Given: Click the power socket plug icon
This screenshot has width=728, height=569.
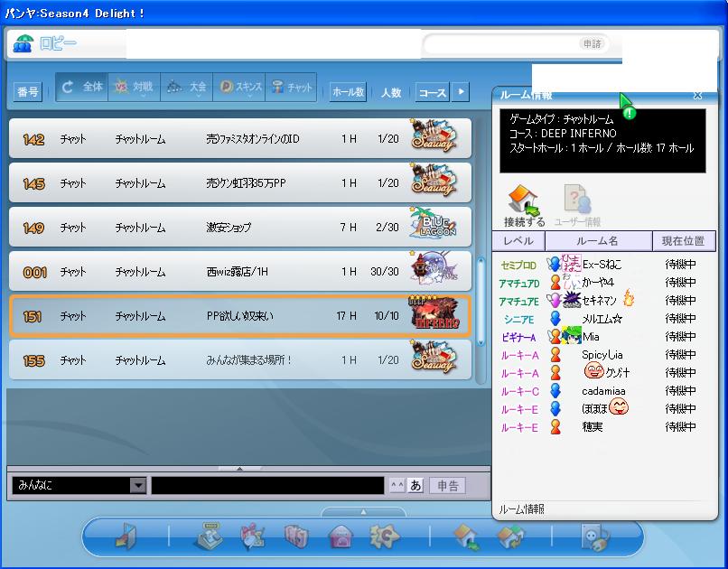Looking at the screenshot, I should click(x=596, y=537).
